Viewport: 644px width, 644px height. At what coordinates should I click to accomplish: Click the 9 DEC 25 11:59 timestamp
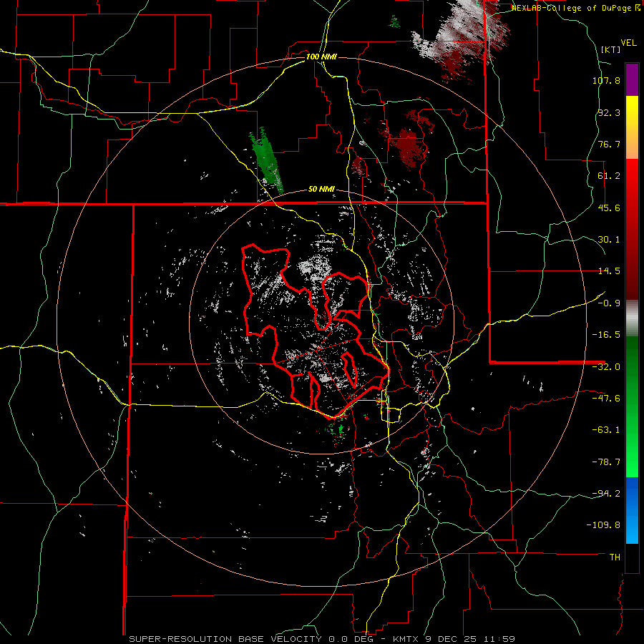click(469, 639)
